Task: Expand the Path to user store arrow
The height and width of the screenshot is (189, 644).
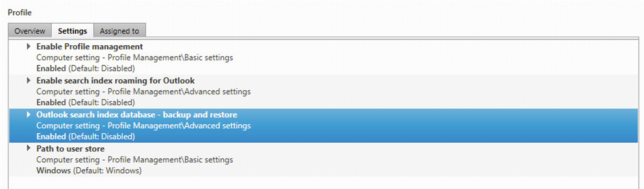Action: coord(29,148)
